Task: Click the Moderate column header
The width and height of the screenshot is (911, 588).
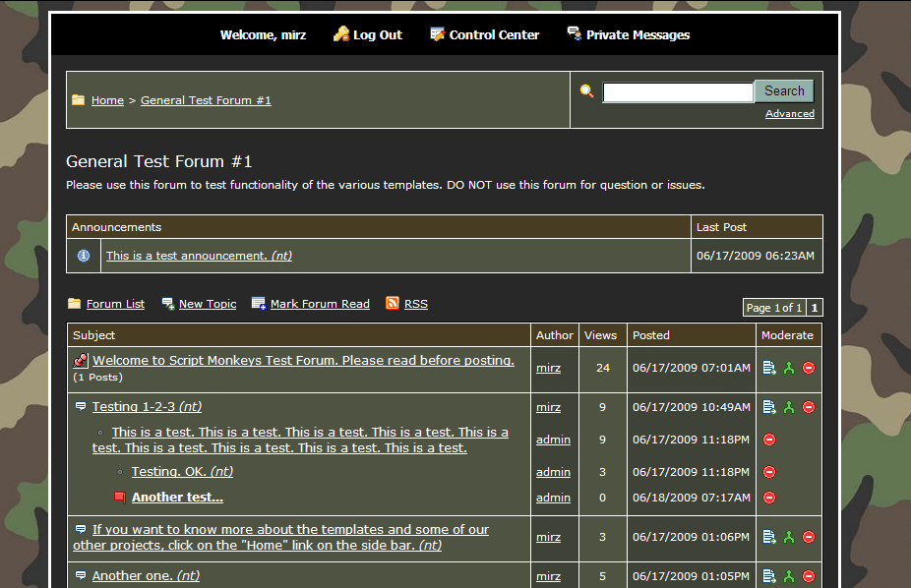Action: coord(787,335)
